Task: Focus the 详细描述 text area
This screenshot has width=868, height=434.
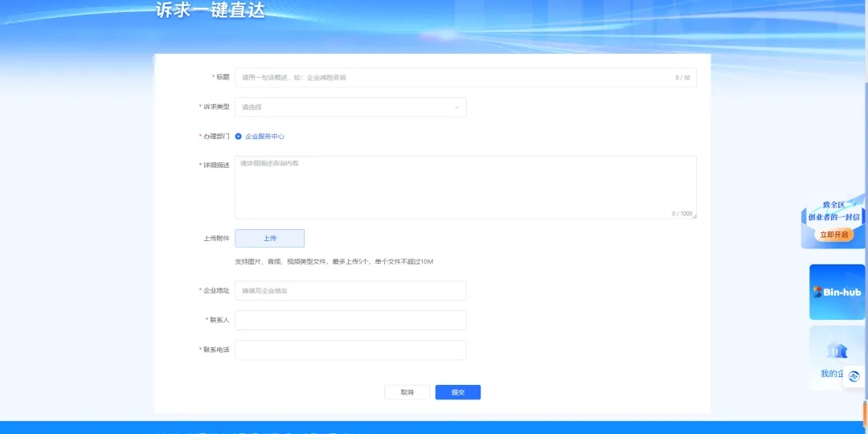Action: pyautogui.click(x=465, y=186)
